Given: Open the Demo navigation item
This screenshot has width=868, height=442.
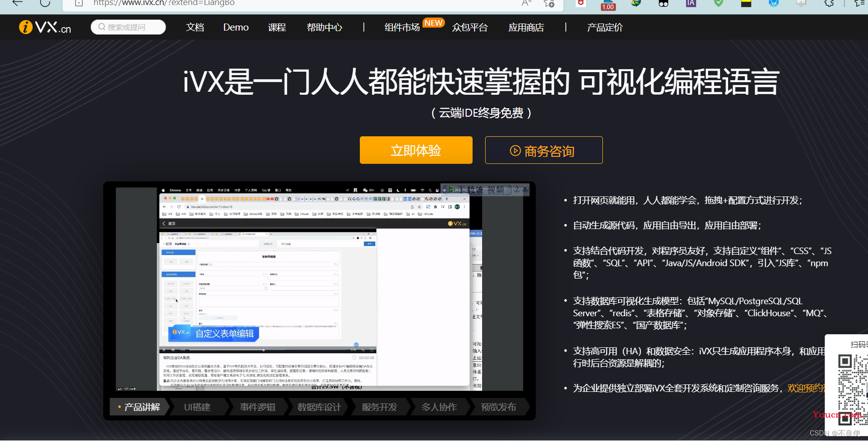Looking at the screenshot, I should click(236, 27).
